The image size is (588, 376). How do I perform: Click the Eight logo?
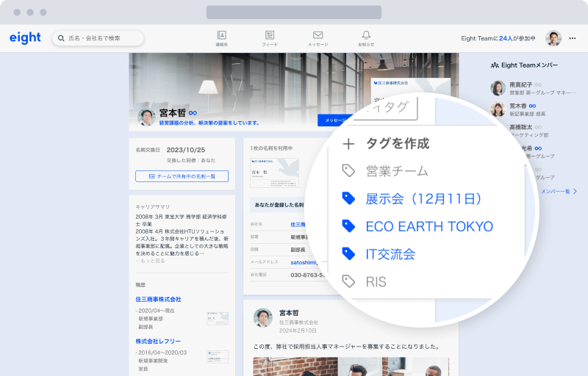click(25, 38)
